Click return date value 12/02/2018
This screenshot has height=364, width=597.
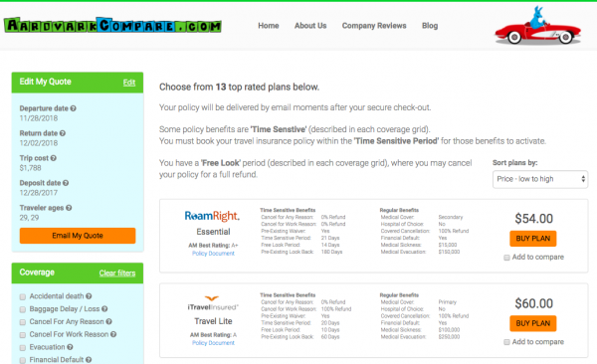click(x=39, y=143)
